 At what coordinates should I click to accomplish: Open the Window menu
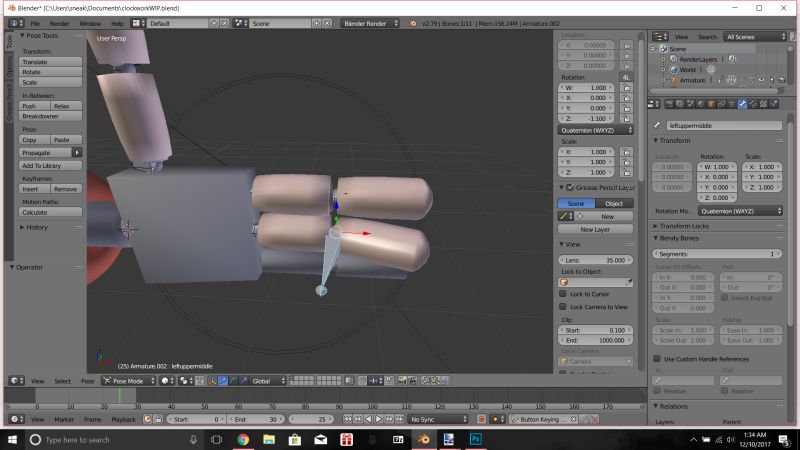pyautogui.click(x=90, y=23)
